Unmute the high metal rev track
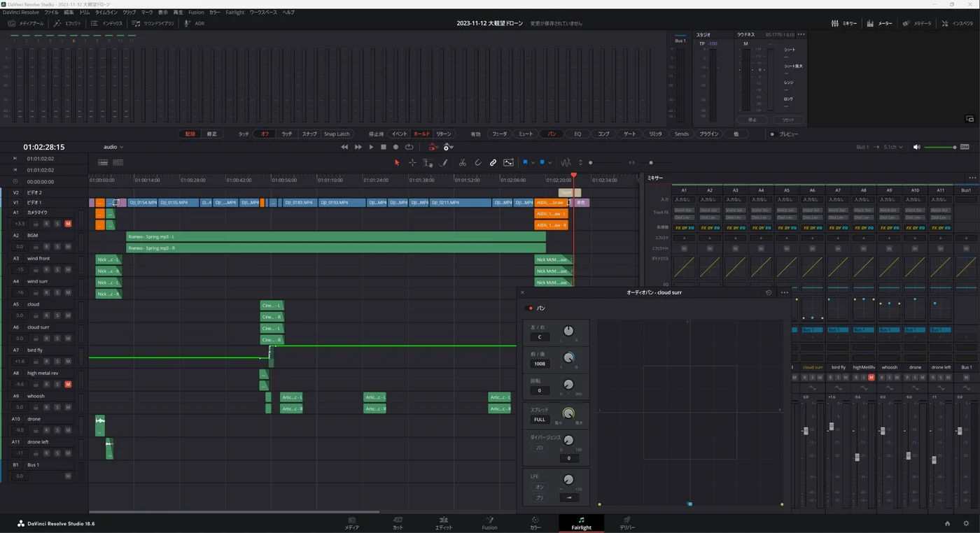The width and height of the screenshot is (980, 533). click(x=68, y=384)
